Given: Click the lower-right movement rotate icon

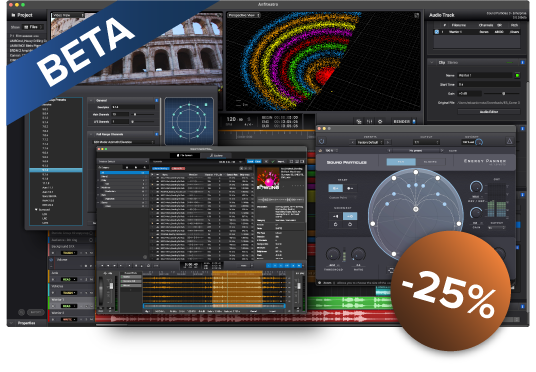Looking at the screenshot, I should (x=350, y=225).
